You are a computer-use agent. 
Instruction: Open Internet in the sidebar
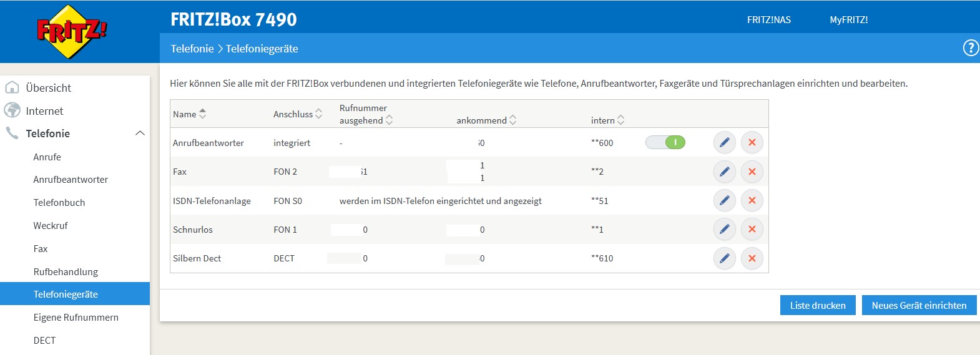pos(44,111)
